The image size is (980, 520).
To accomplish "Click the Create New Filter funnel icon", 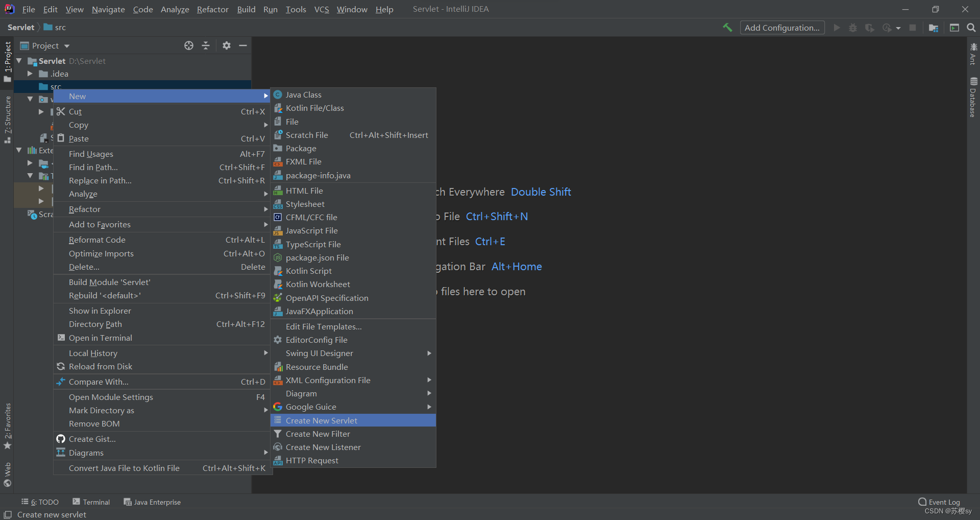I will (x=278, y=434).
